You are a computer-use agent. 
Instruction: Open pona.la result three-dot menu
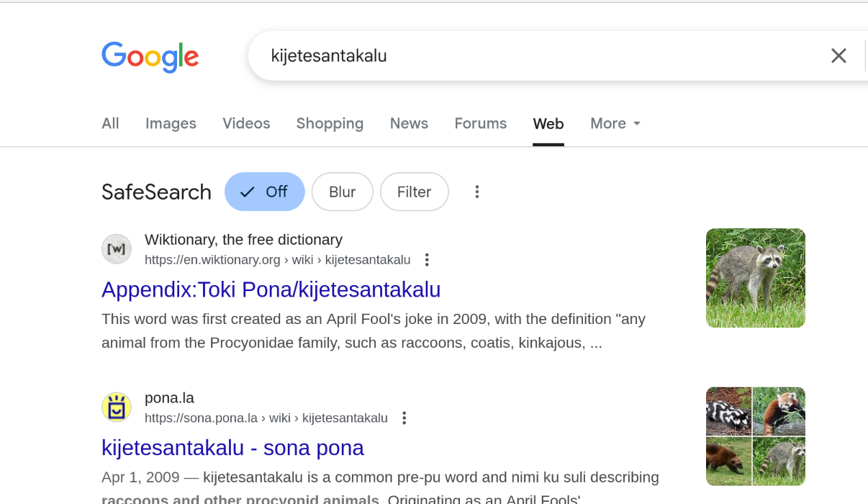(404, 418)
